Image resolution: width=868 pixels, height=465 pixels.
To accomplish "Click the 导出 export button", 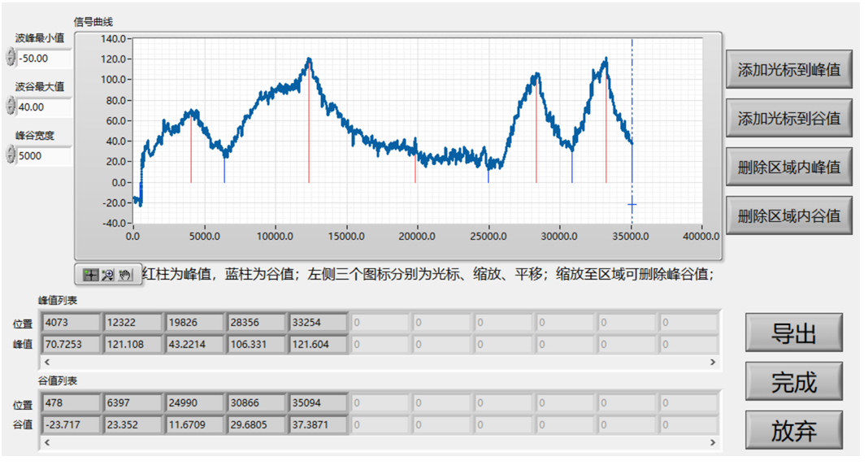I will click(x=793, y=333).
